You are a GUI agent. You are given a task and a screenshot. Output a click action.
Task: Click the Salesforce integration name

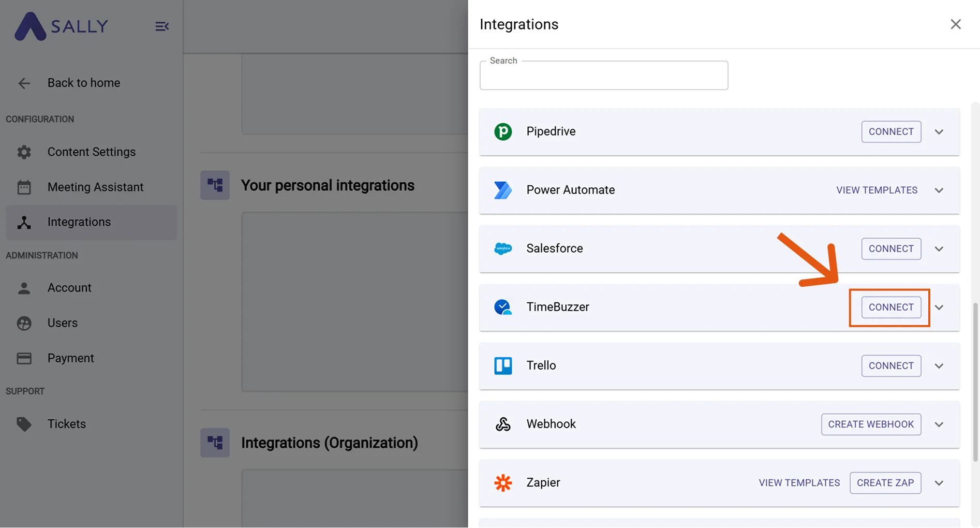click(554, 248)
